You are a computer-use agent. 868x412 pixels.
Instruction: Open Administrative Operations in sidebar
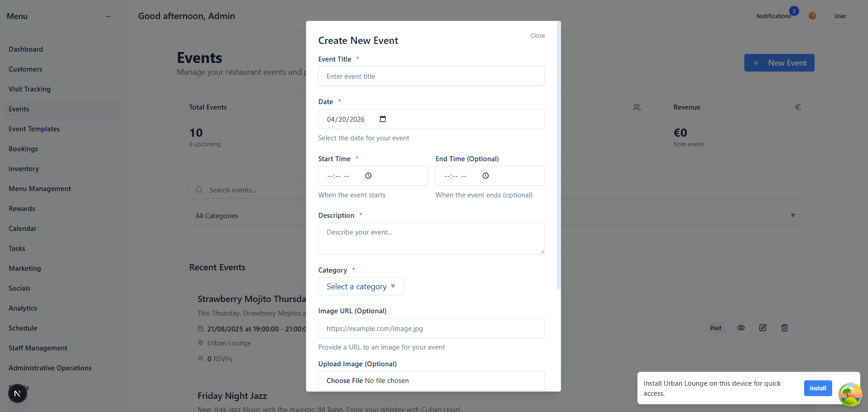[50, 368]
